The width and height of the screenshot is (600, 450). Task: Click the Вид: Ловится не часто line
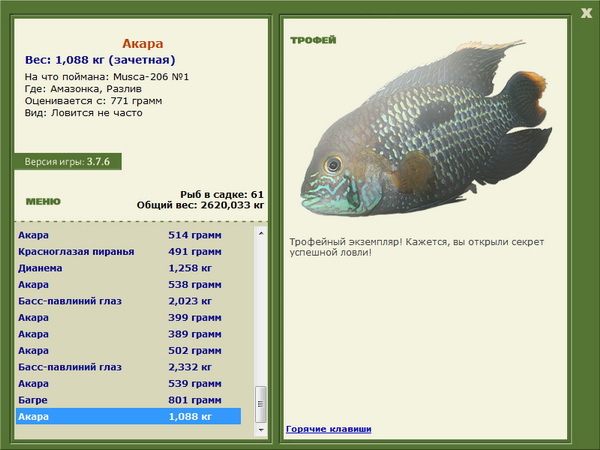83,113
